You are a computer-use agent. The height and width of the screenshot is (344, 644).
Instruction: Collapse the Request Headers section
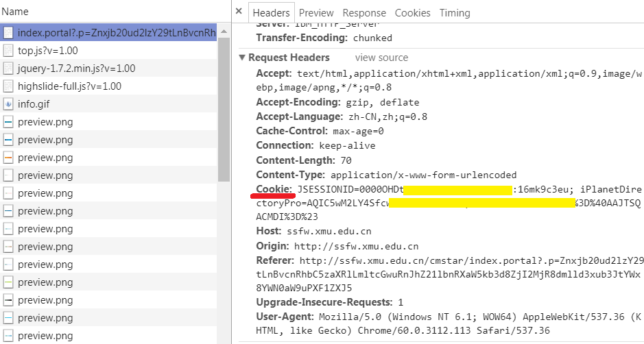(242, 58)
